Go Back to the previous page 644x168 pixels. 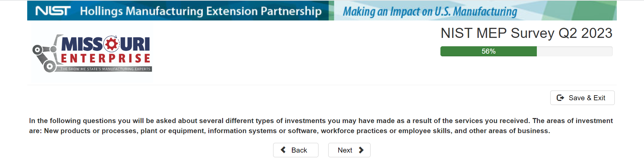coord(296,150)
